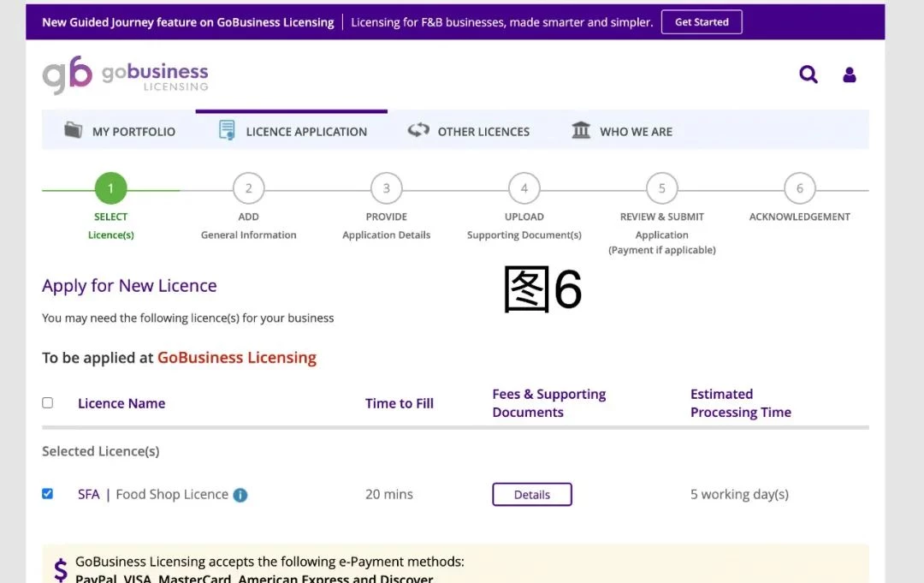
Task: Click the Licence Name column header
Action: point(121,403)
